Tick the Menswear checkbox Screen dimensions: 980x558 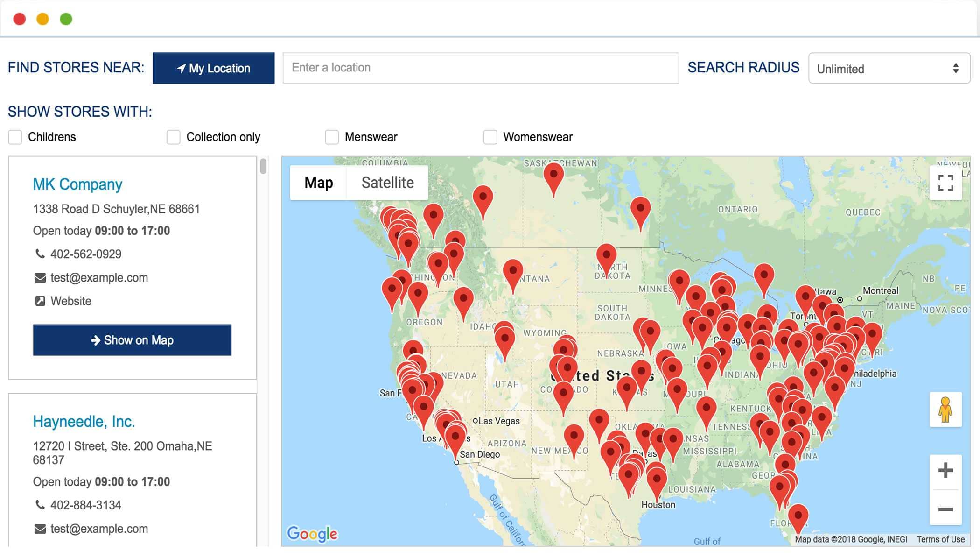(332, 137)
